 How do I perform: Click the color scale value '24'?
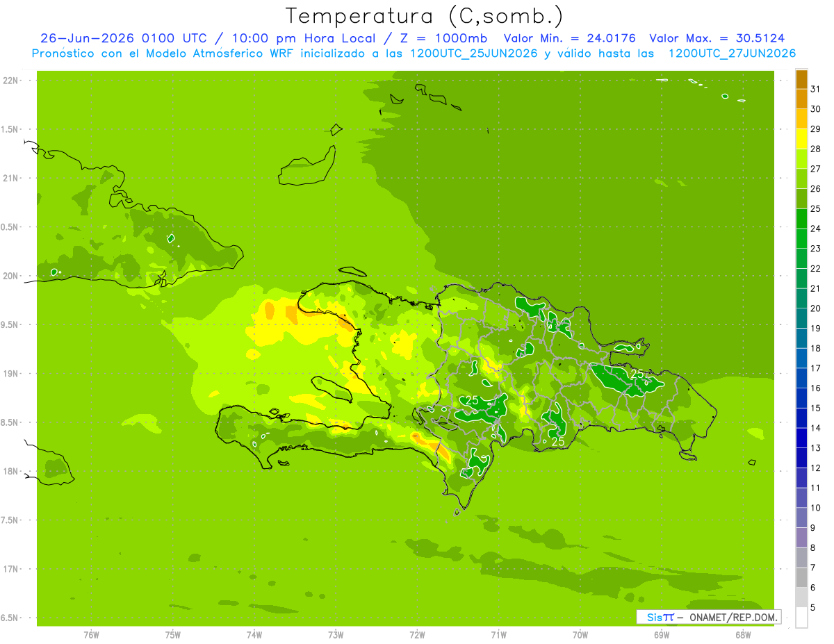[x=815, y=229]
